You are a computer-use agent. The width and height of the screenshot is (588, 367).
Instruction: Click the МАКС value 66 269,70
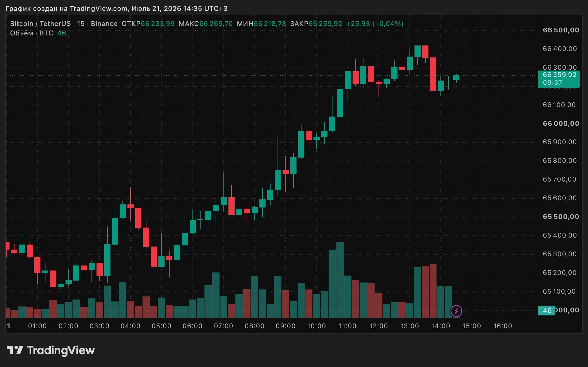pos(216,24)
